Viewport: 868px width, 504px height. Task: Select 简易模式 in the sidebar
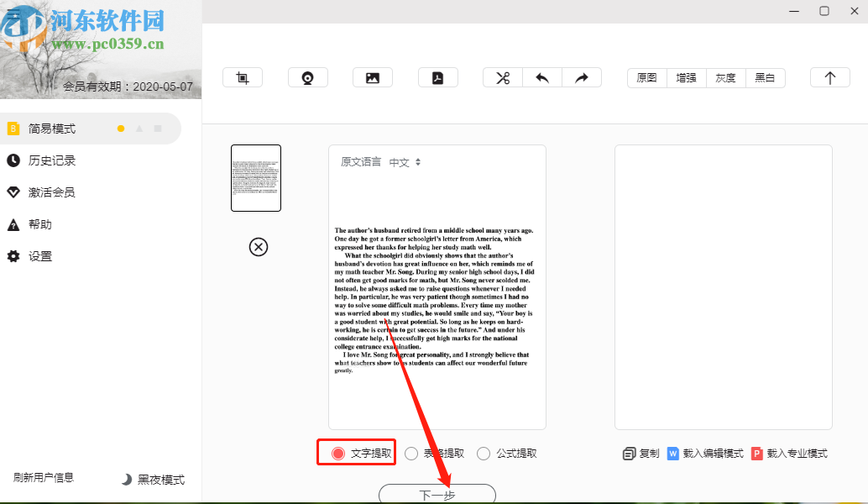point(91,129)
